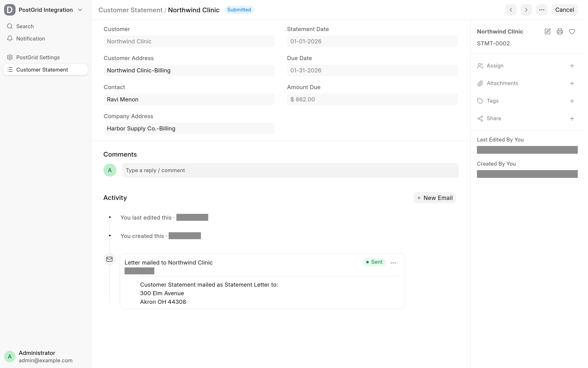
Task: Click the edit pencil icon beside Northwind Clinic
Action: coord(547,31)
